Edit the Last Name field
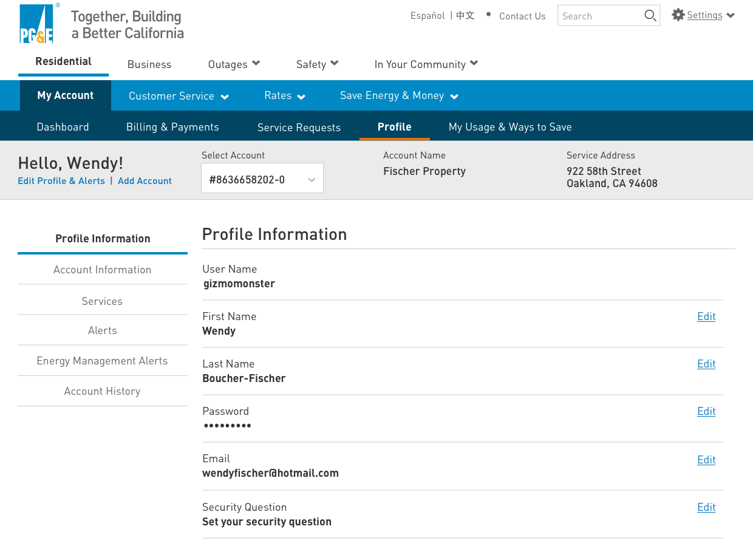The image size is (753, 560). tap(706, 364)
